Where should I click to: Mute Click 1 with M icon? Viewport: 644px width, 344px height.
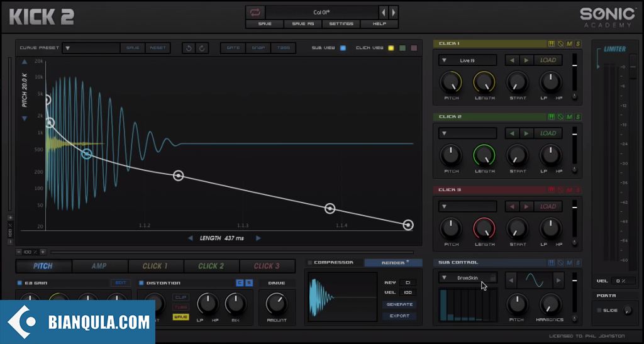[x=569, y=43]
